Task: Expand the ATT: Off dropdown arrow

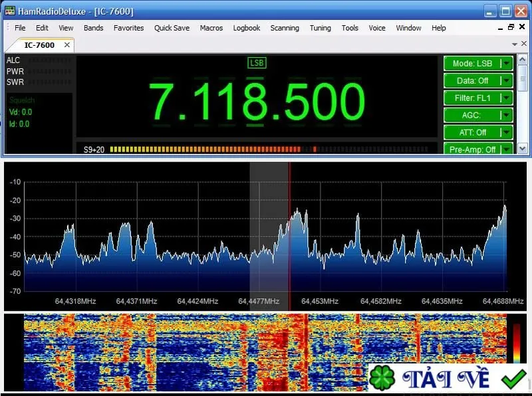Action: (507, 132)
